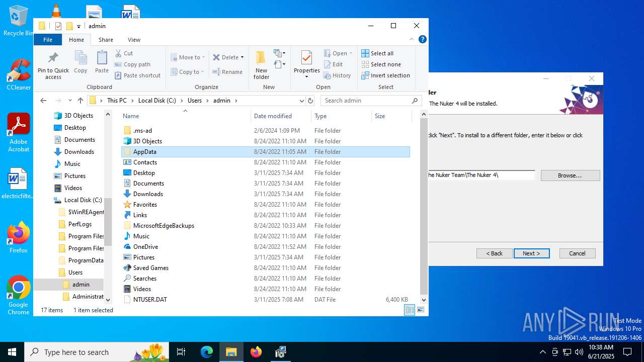Click Back in the installer
The height and width of the screenshot is (362, 644).
495,253
